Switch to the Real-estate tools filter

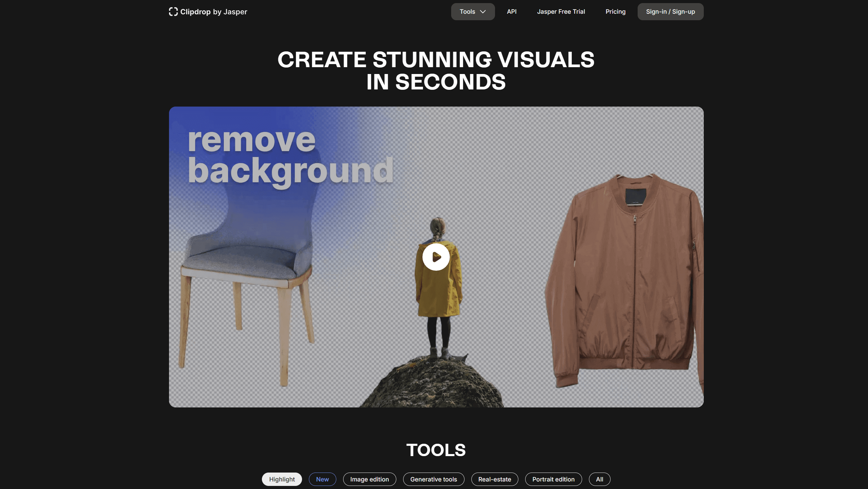click(x=494, y=479)
